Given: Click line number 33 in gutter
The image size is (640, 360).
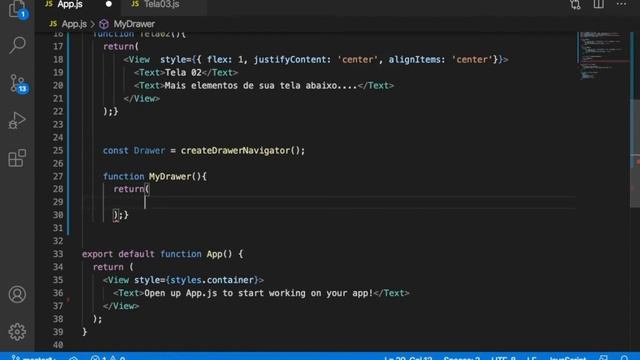Looking at the screenshot, I should click(58, 254).
